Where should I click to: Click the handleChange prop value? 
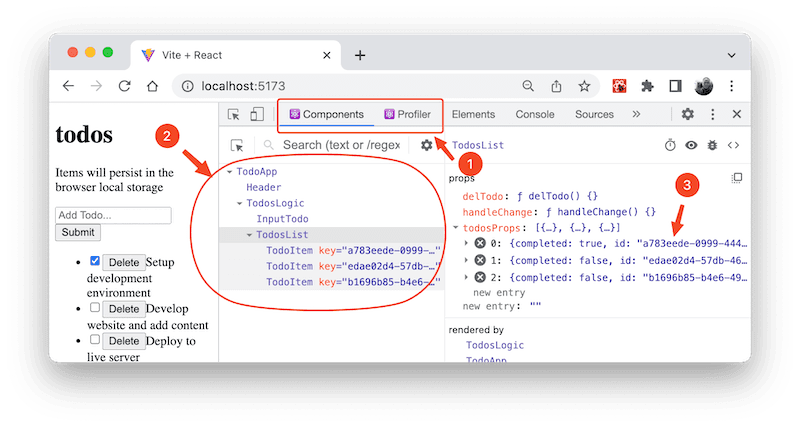(x=601, y=212)
